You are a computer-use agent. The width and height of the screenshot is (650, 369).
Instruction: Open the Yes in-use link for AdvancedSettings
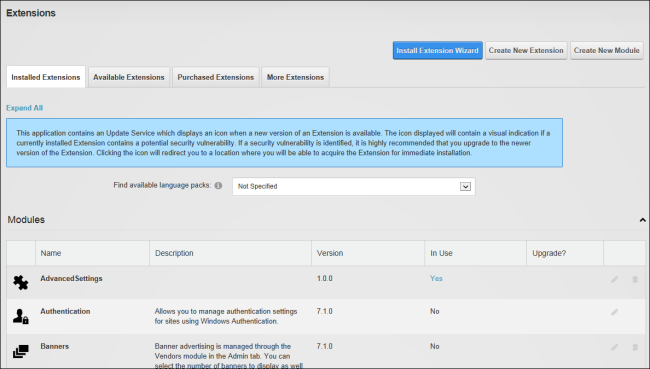tap(436, 278)
